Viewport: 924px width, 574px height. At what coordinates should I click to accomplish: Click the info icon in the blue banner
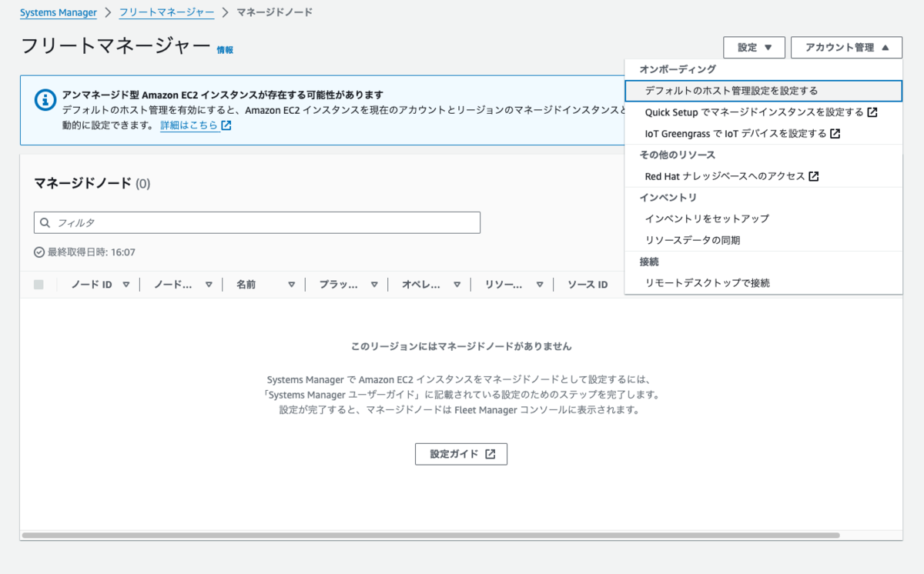[45, 100]
